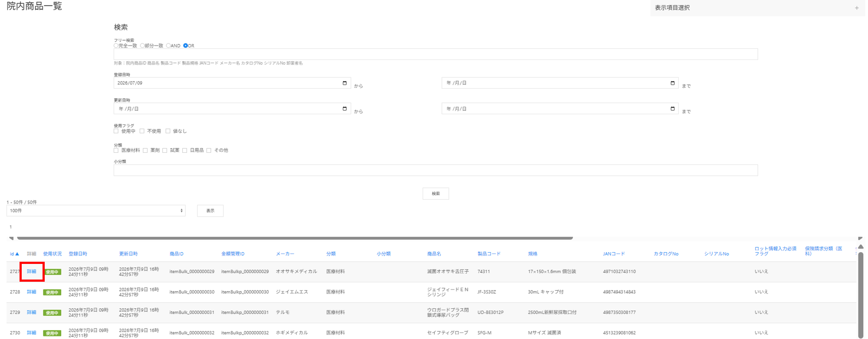The height and width of the screenshot is (339, 868).
Task: Sort table by 規格 column header
Action: point(533,254)
